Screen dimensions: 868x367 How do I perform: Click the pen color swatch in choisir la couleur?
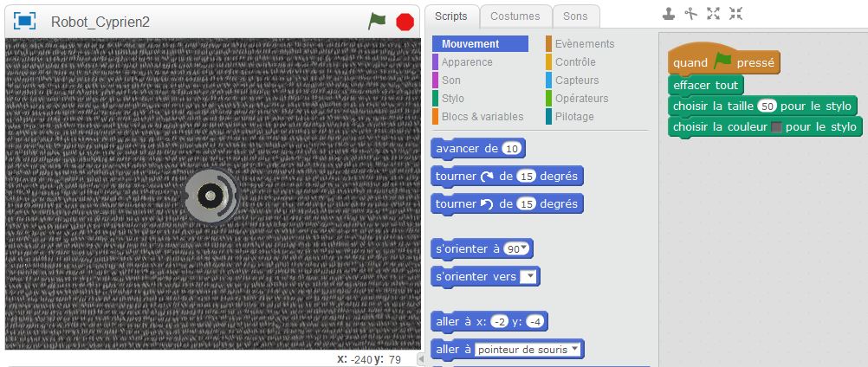click(776, 127)
